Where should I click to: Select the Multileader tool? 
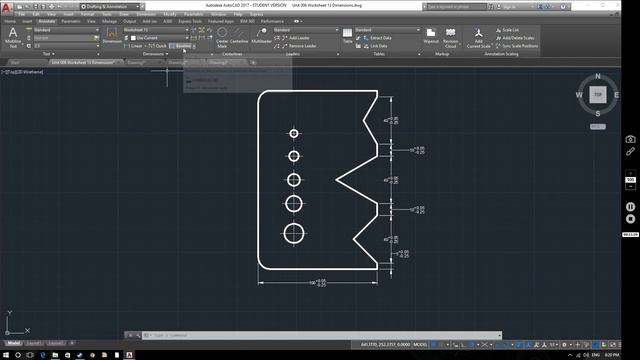[261, 36]
